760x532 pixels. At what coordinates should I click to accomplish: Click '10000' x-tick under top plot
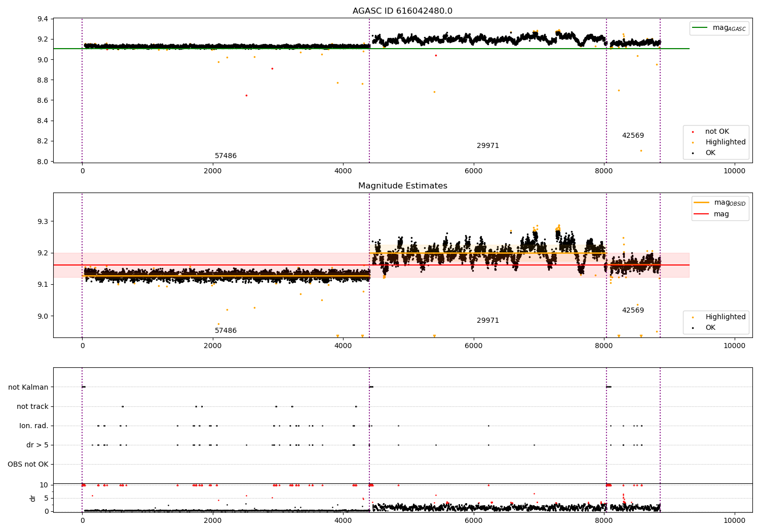point(734,171)
